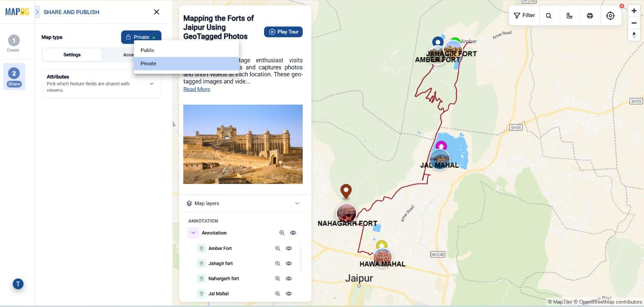Select Amber Fort location pin icon in list
This screenshot has width=644, height=307.
pyautogui.click(x=201, y=248)
